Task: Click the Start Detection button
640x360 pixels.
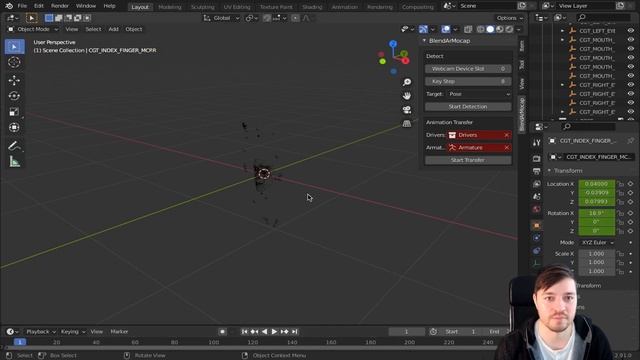Action: [x=468, y=107]
